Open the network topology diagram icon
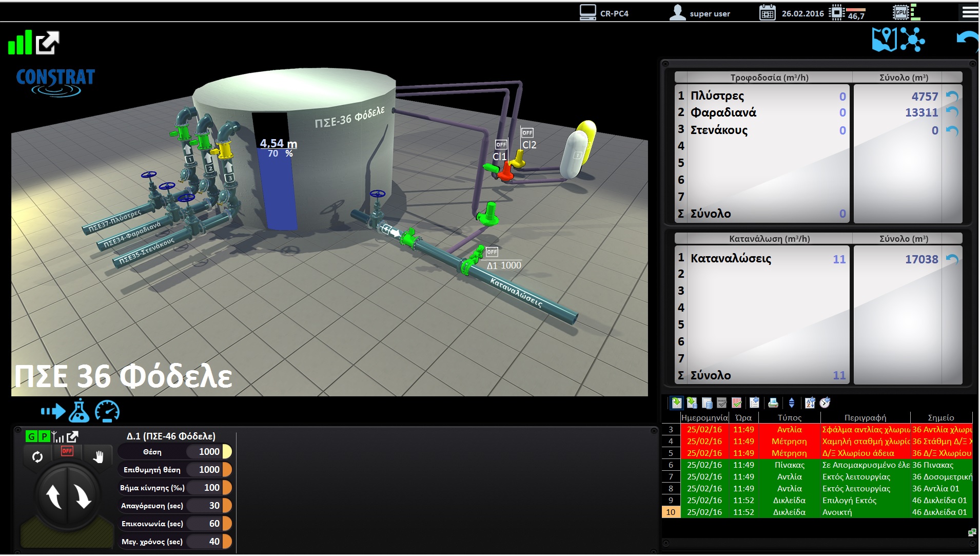Viewport: 980px width, 556px height. [x=912, y=40]
